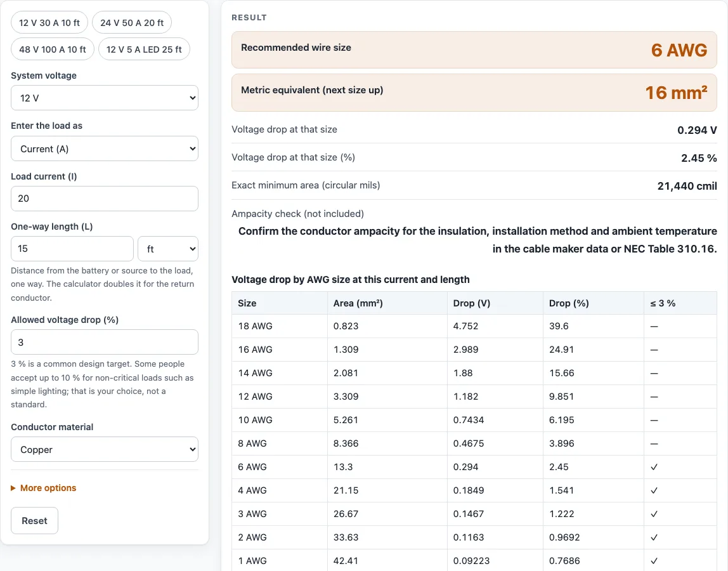This screenshot has width=728, height=571.
Task: Click the Allowed voltage drop input field
Action: point(105,343)
